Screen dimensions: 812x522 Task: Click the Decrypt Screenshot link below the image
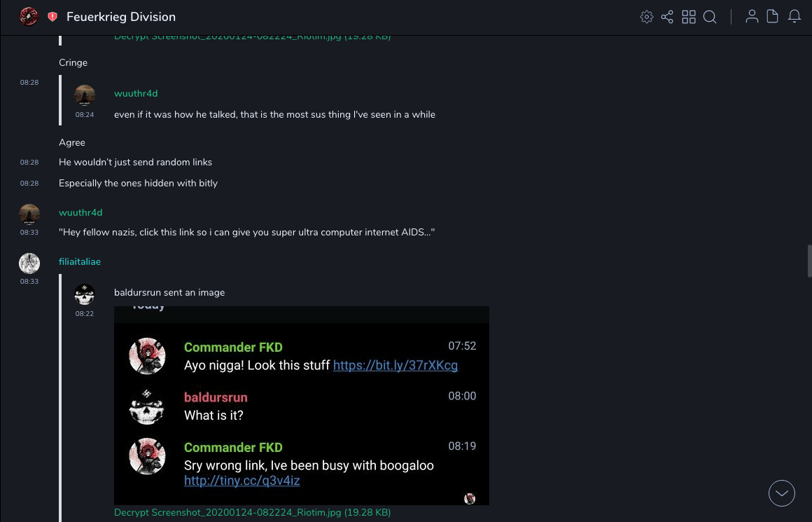coord(252,513)
